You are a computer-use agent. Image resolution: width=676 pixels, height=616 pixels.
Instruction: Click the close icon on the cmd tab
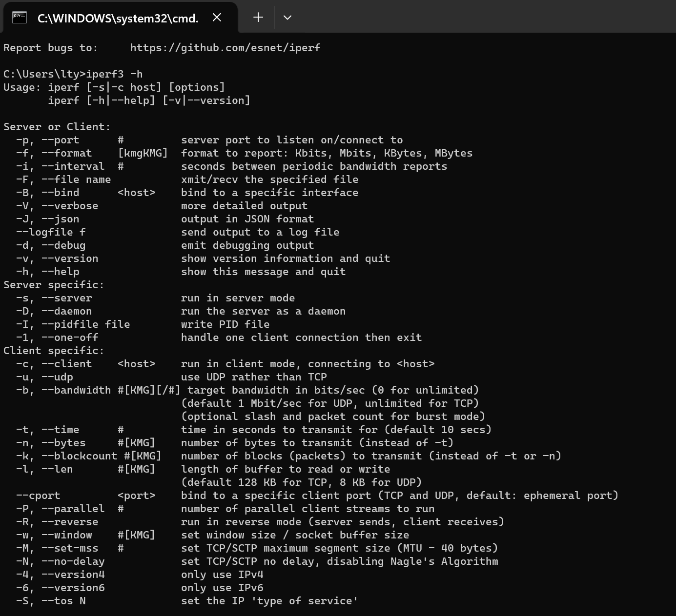(217, 17)
